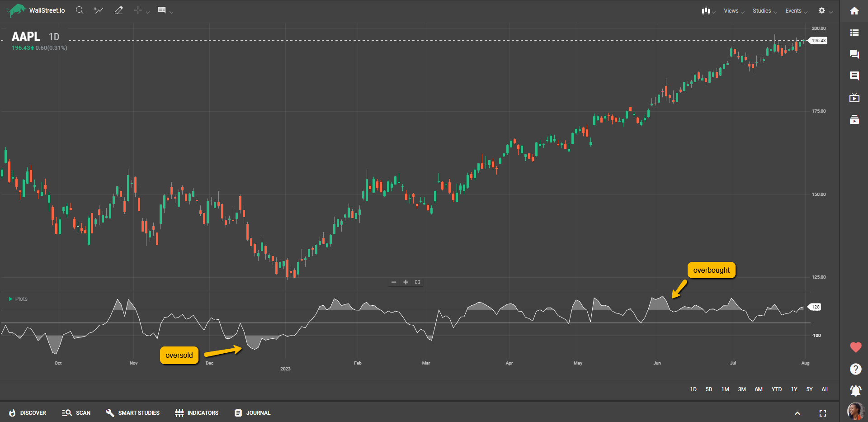Set time range to 5Y
The height and width of the screenshot is (422, 868).
809,389
